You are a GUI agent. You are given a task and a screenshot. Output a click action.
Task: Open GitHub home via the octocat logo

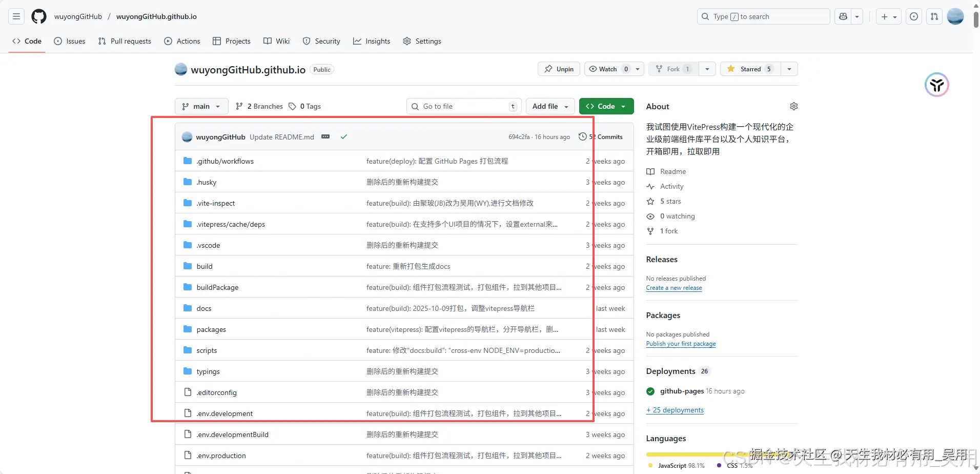coord(38,16)
